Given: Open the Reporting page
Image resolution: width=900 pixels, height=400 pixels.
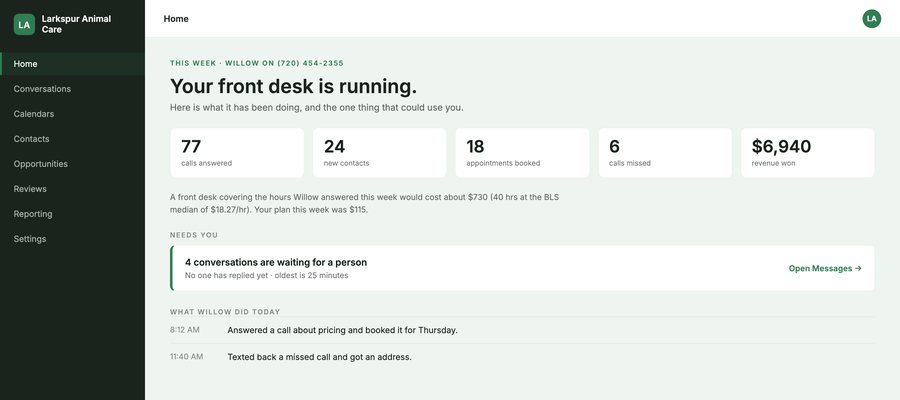Looking at the screenshot, I should tap(72, 213).
